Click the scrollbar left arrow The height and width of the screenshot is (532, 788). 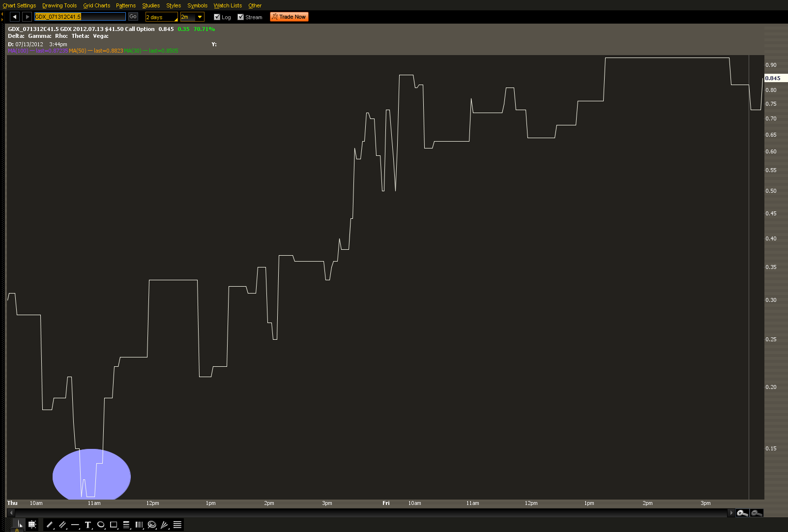(x=11, y=513)
